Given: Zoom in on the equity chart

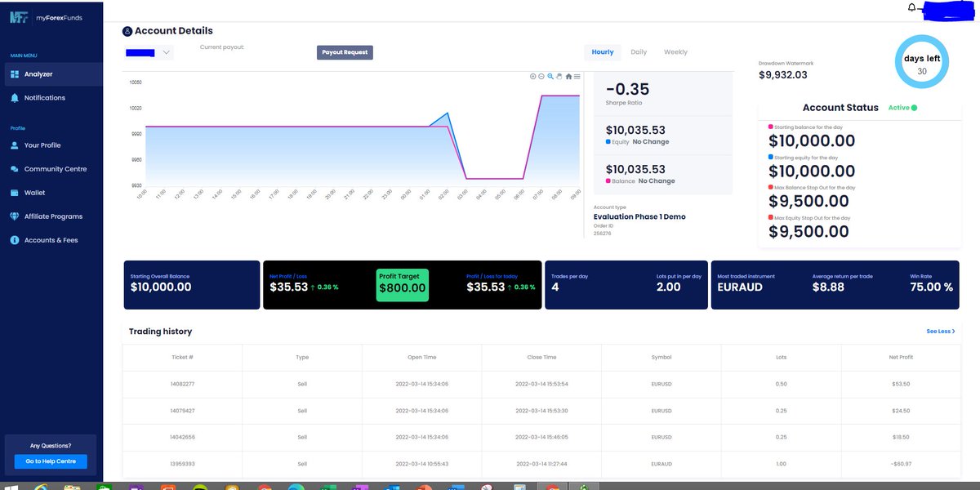Looking at the screenshot, I should (x=532, y=76).
